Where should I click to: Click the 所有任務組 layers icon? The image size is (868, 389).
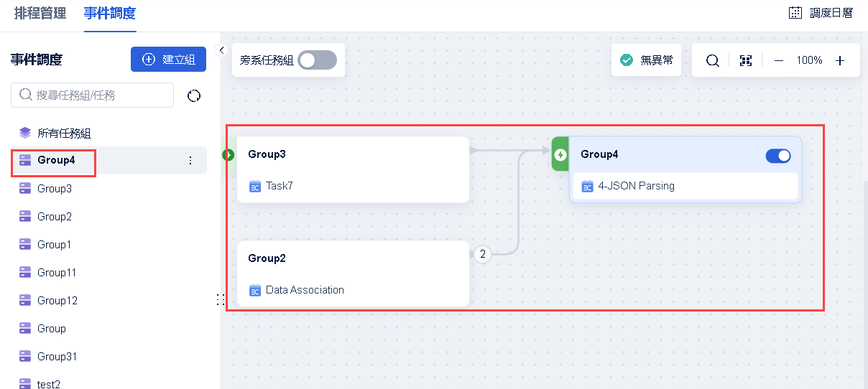tap(25, 133)
